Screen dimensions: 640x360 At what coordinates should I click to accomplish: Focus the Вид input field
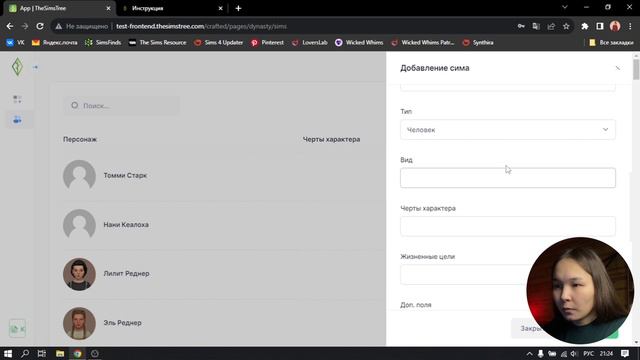click(x=508, y=178)
